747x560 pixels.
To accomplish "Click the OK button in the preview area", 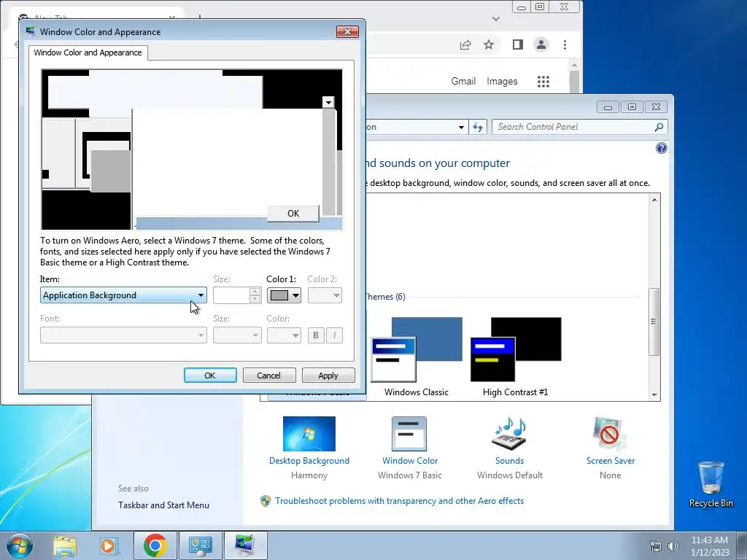I will point(293,214).
